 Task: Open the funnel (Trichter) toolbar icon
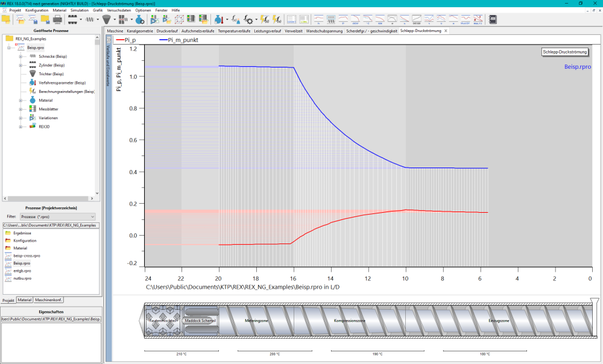point(107,19)
